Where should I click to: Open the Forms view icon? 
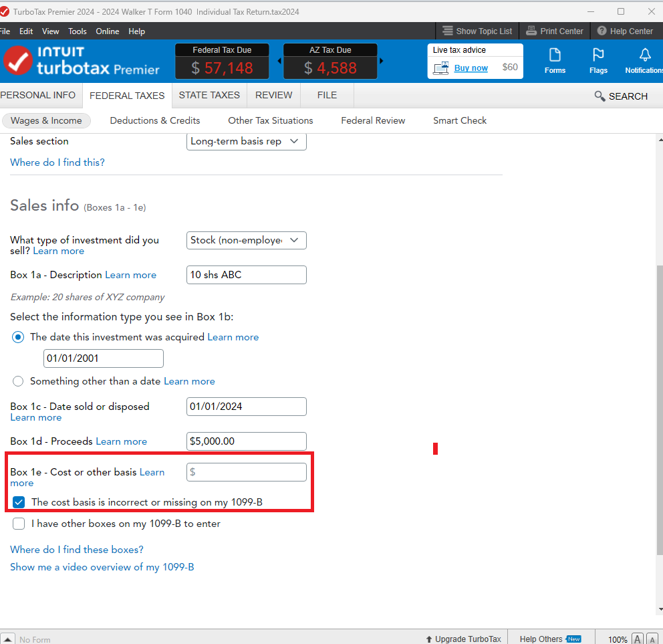click(554, 61)
